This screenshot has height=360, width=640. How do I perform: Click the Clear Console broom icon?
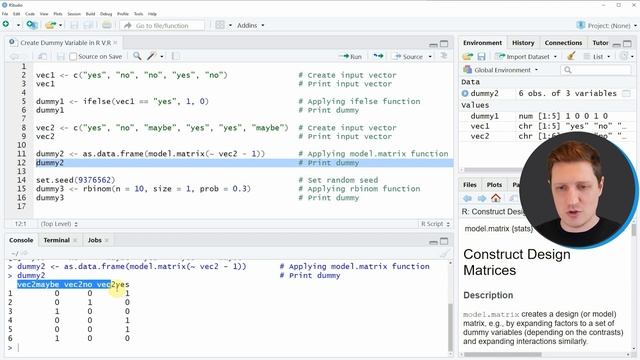pyautogui.click(x=444, y=253)
